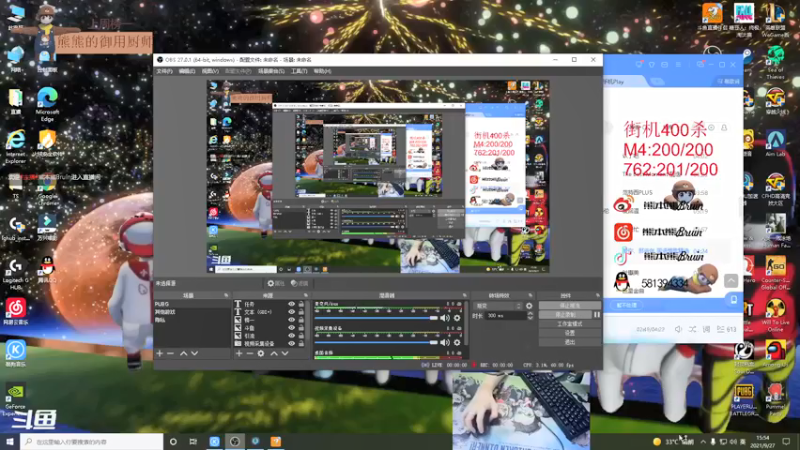The height and width of the screenshot is (450, 800).
Task: Open 设置 from OBS controls
Action: (x=570, y=333)
